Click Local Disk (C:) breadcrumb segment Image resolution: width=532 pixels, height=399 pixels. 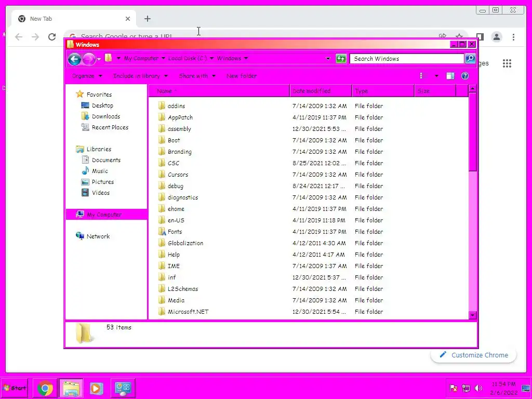pyautogui.click(x=188, y=58)
